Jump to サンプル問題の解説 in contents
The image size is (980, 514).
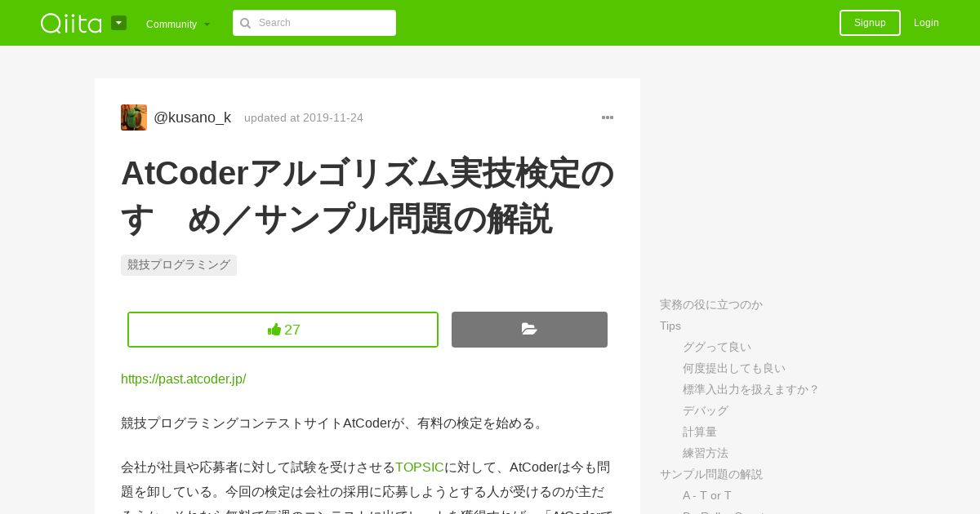tap(711, 474)
